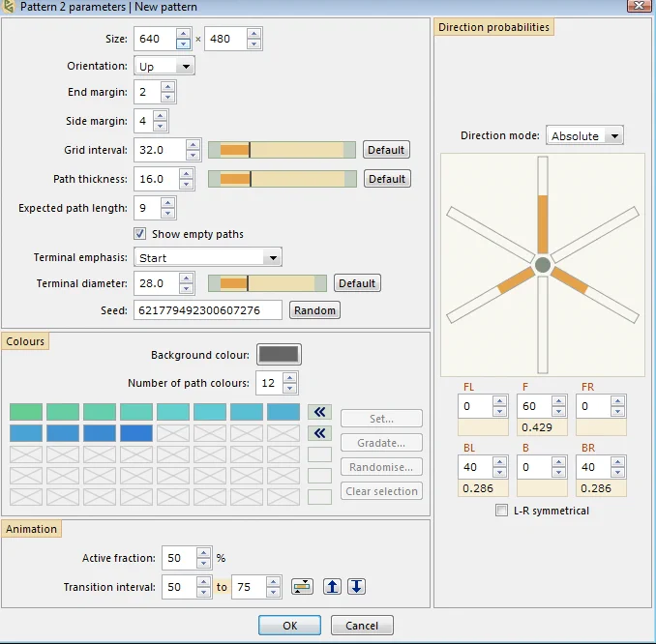Close the Pattern 2 parameters dialog
Screen dimensions: 656x644
(639, 6)
